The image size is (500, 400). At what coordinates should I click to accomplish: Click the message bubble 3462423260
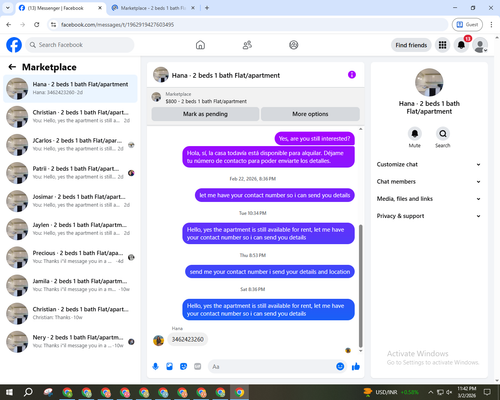(188, 339)
